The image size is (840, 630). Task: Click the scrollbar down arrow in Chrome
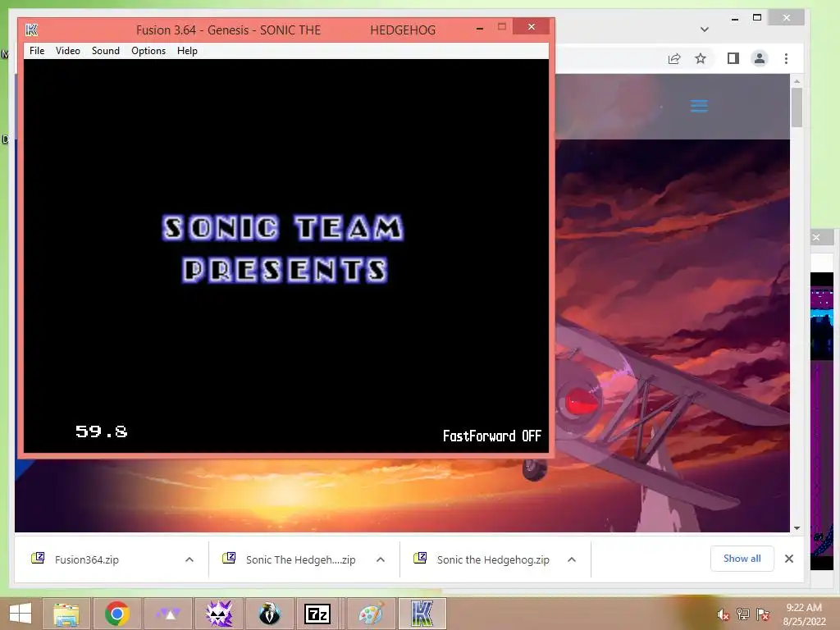(x=797, y=527)
